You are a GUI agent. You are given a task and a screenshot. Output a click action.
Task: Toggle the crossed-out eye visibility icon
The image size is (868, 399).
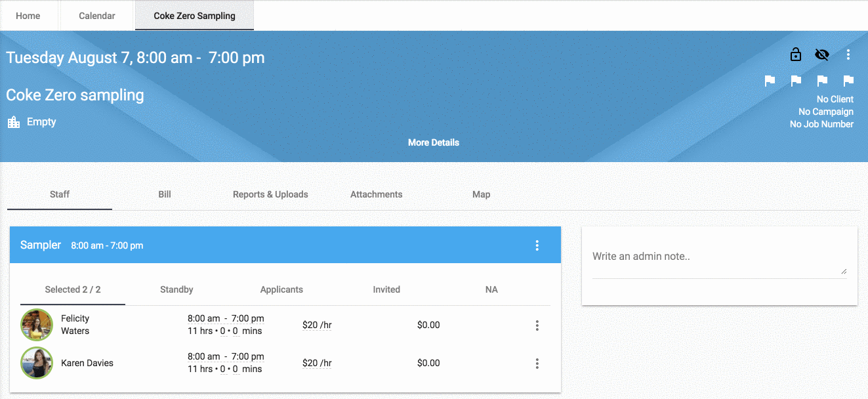click(822, 54)
